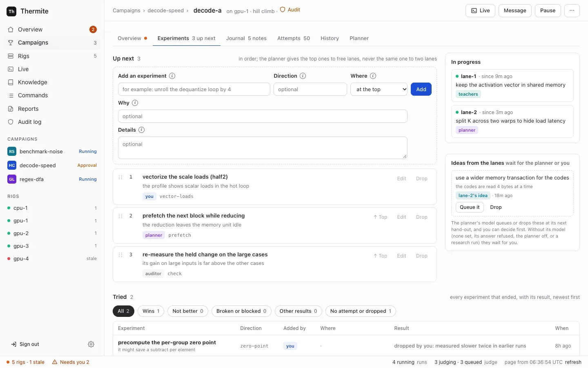This screenshot has width=588, height=368.
Task: Focus the Details textarea
Action: (263, 148)
